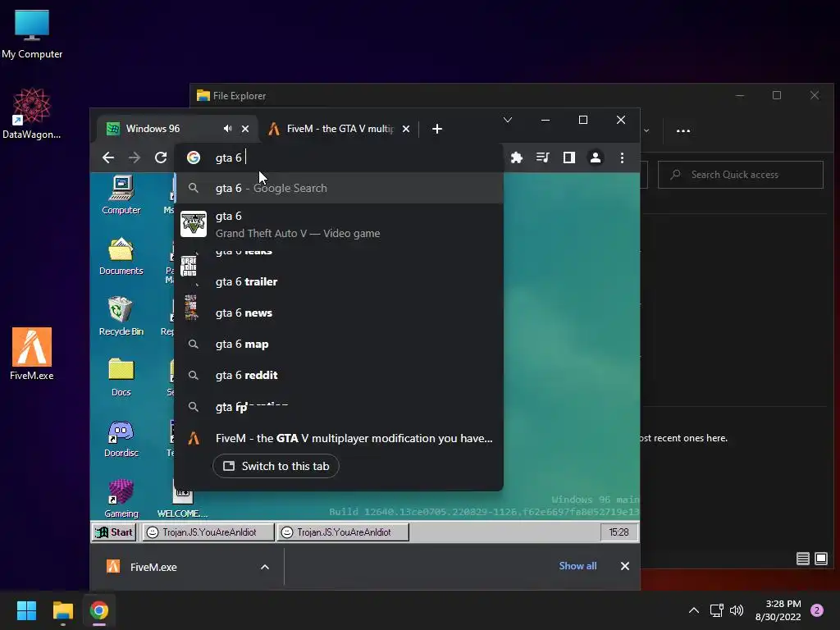Viewport: 840px width, 630px height.
Task: Choose 'gta 6 trailer' suggestion
Action: [x=339, y=282]
